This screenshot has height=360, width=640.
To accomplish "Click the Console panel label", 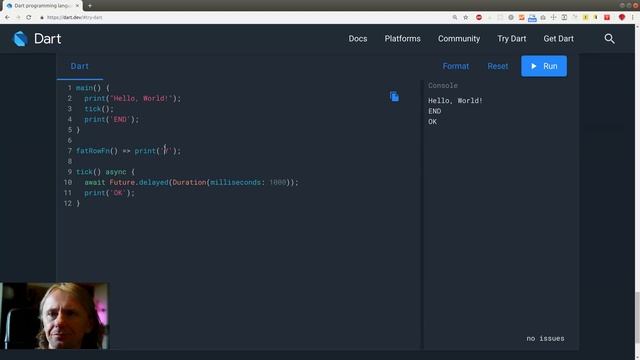I will click(443, 85).
